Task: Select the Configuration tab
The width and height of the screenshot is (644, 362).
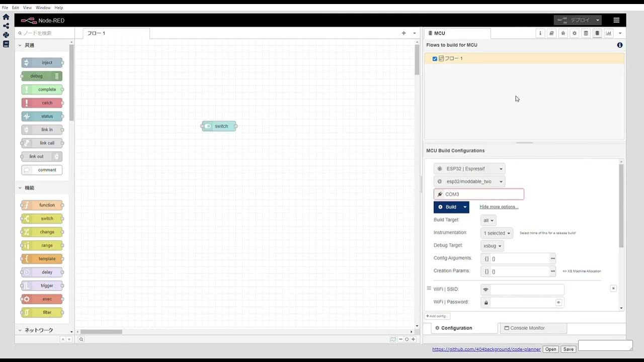Action: tap(464, 328)
